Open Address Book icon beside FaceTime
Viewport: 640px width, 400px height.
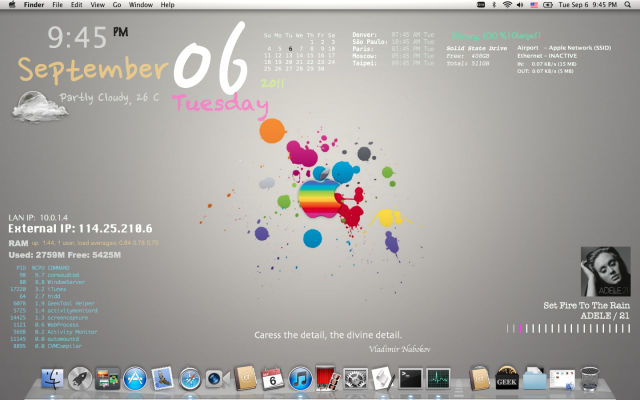click(x=245, y=378)
